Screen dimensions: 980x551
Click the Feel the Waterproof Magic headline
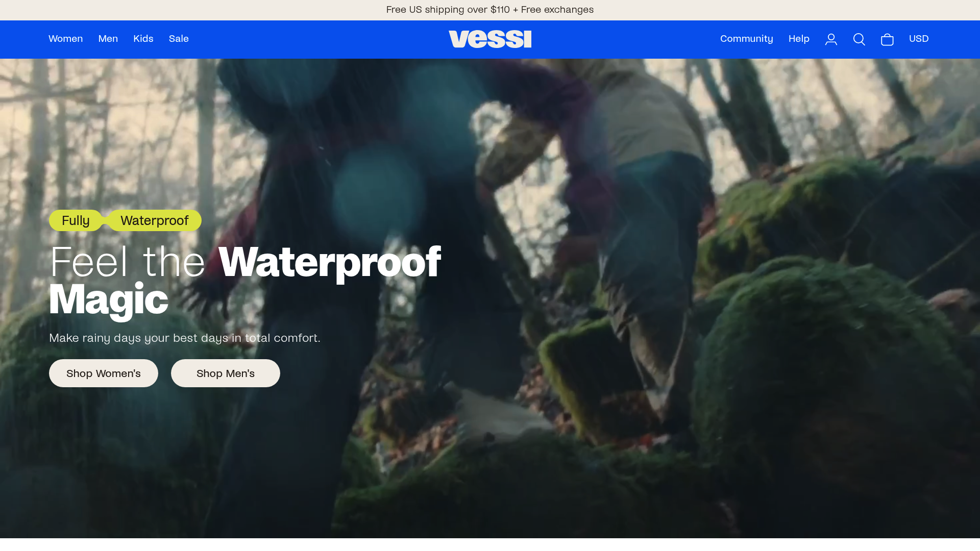pyautogui.click(x=245, y=281)
